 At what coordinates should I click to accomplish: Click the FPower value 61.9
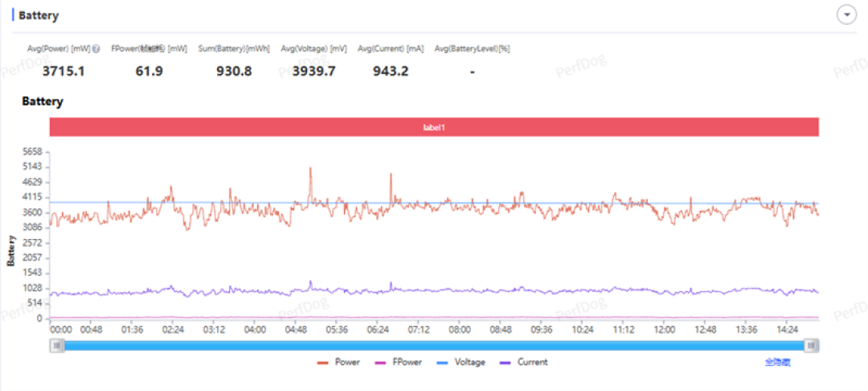click(x=149, y=71)
